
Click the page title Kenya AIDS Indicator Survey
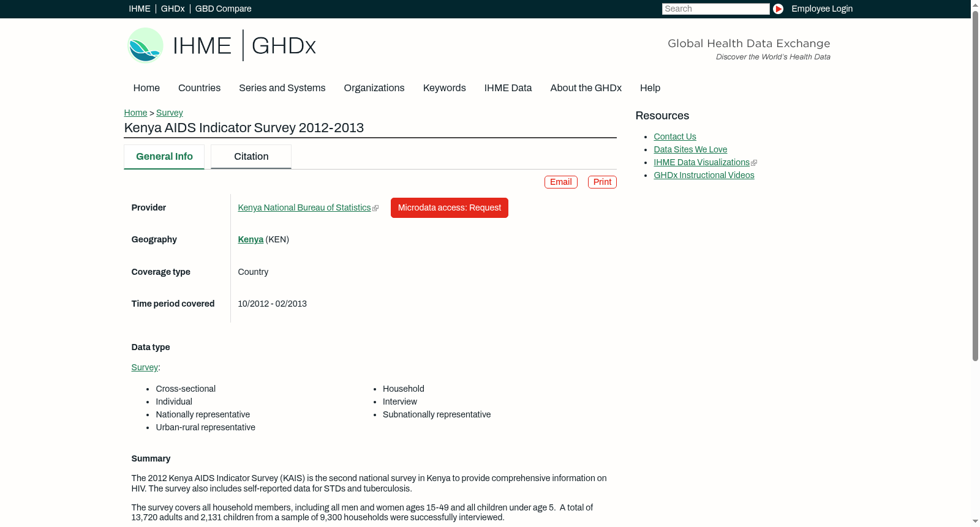point(244,128)
